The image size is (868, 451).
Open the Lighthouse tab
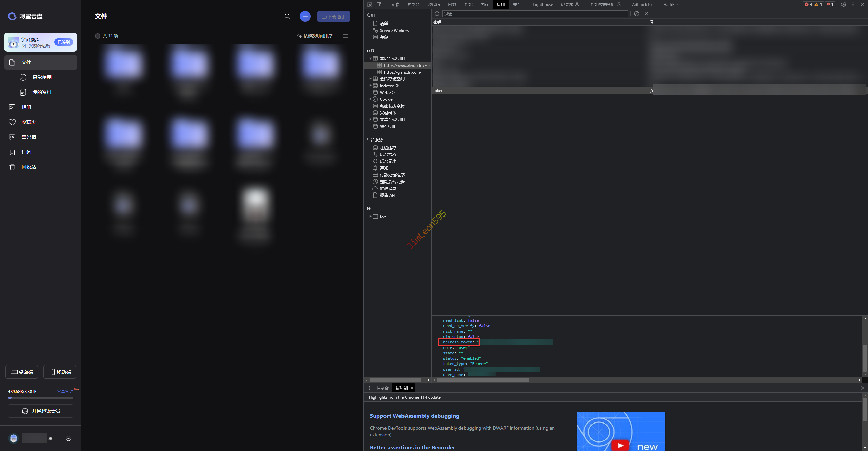tap(542, 4)
